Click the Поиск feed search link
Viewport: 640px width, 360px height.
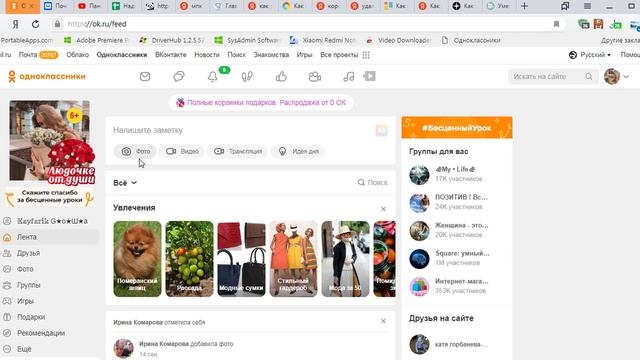(x=373, y=182)
